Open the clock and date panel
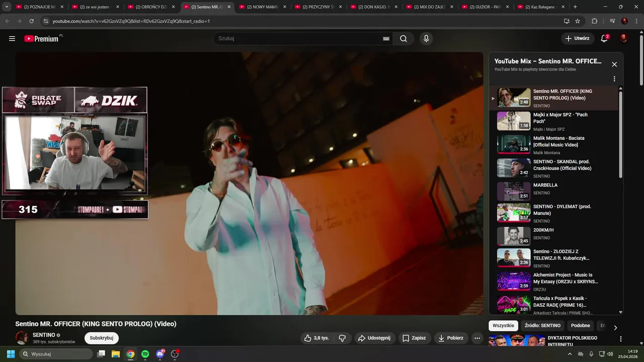 628,354
